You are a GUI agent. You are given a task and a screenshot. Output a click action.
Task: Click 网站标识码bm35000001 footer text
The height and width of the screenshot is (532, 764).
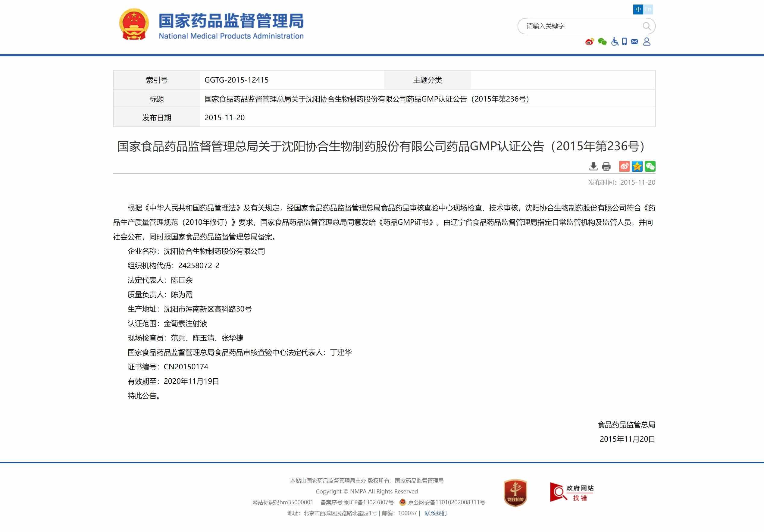coord(283,502)
